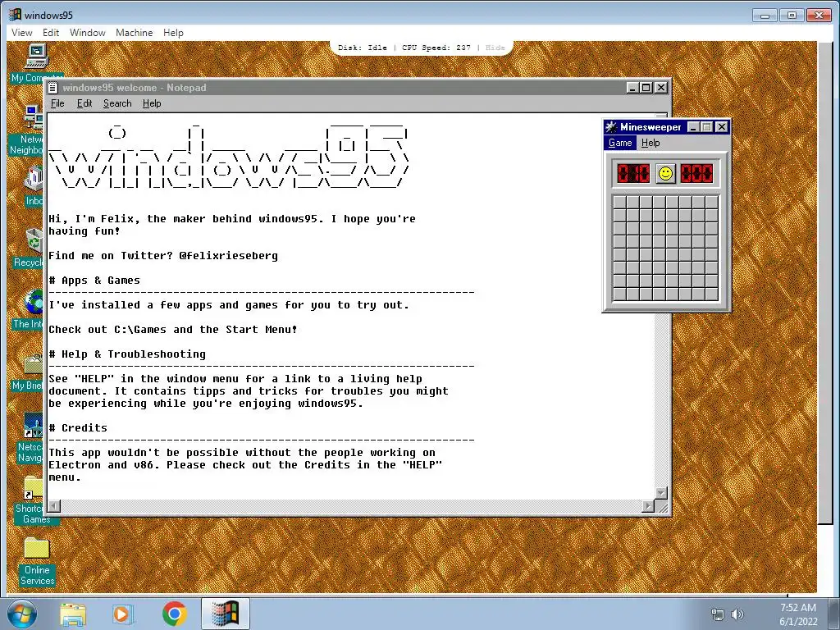Click the '# Credits' heading text

78,428
